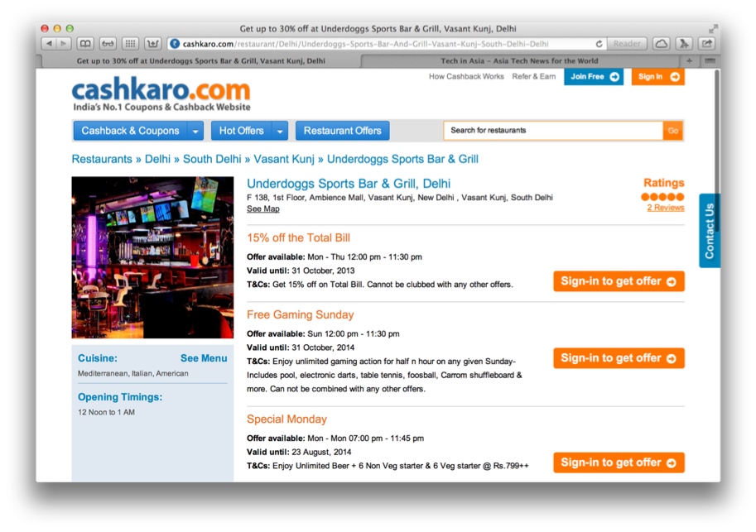Open Special Monday offer title

pyautogui.click(x=287, y=419)
